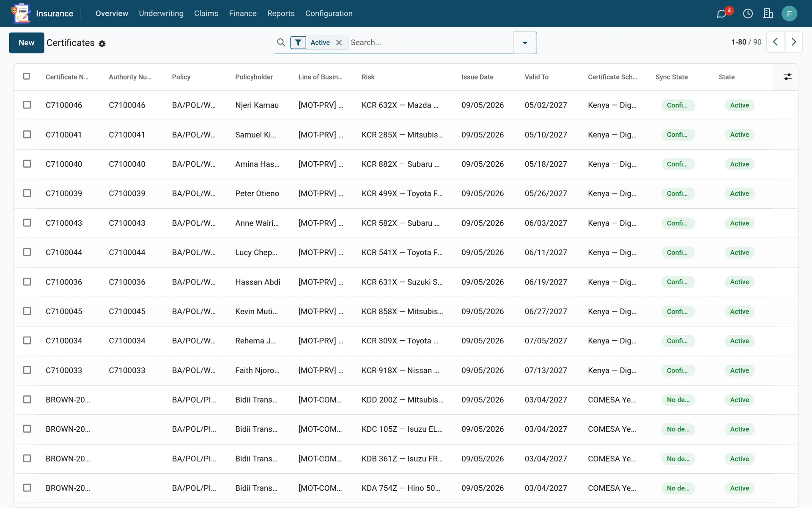Click the KCR 631X — Suzuki risk cell

(402, 282)
